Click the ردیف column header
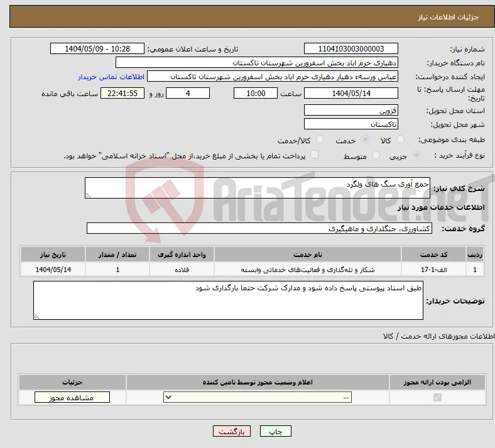This screenshot has height=448, width=495. pos(475,254)
